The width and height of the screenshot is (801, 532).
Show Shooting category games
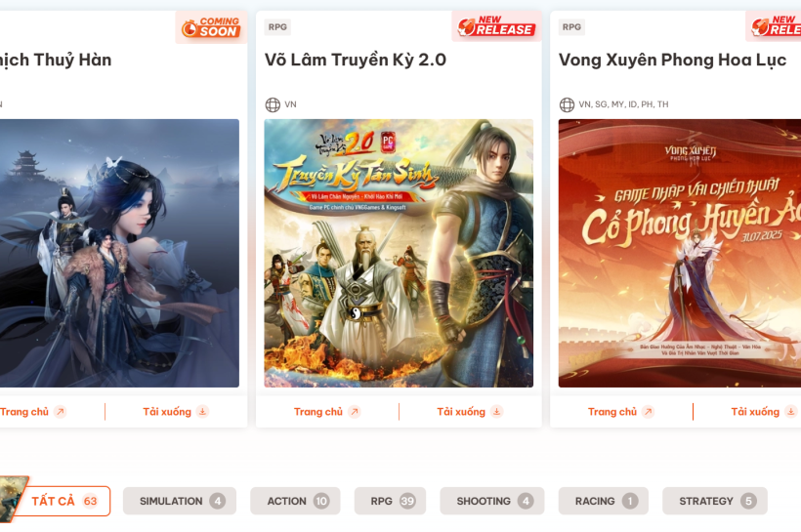(492, 501)
